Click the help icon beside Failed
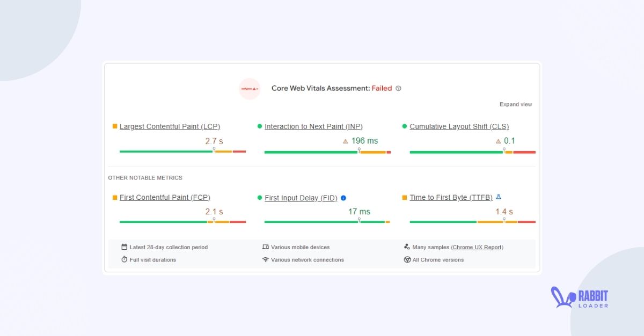Image resolution: width=644 pixels, height=336 pixels. 398,88
